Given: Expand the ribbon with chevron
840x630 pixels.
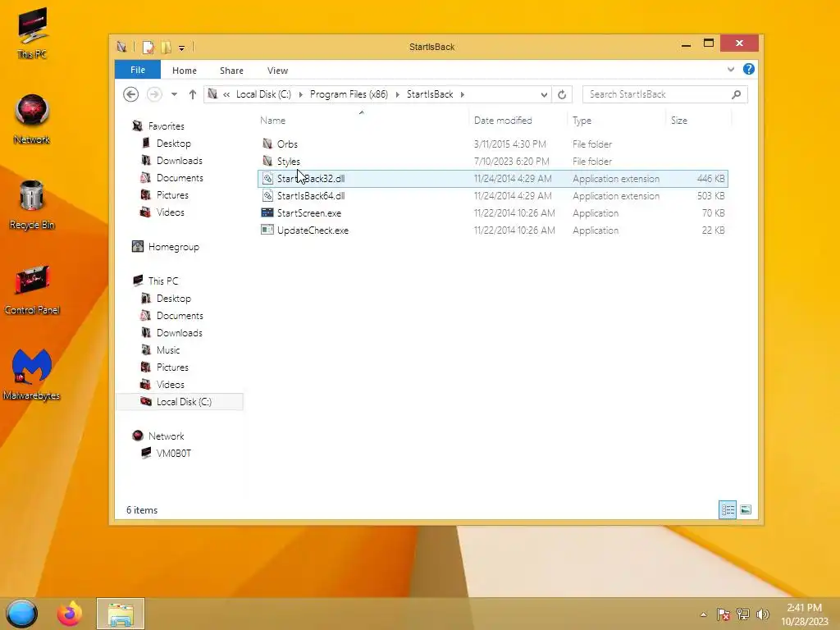Looking at the screenshot, I should point(731,70).
